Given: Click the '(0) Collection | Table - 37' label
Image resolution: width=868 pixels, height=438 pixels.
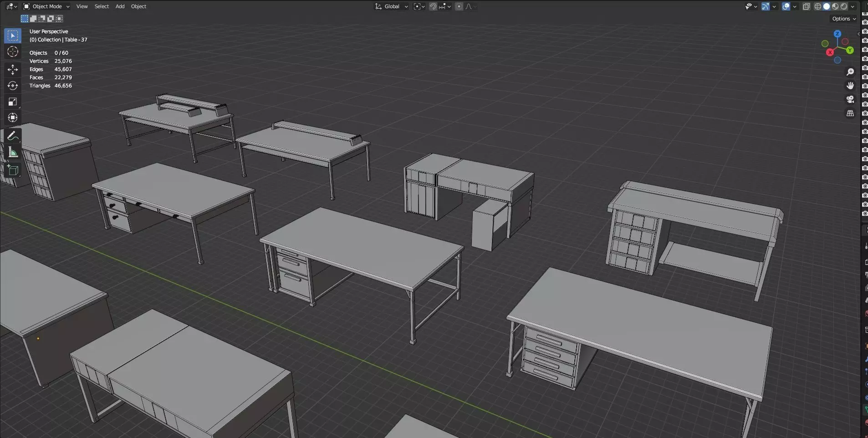Looking at the screenshot, I should click(x=58, y=40).
